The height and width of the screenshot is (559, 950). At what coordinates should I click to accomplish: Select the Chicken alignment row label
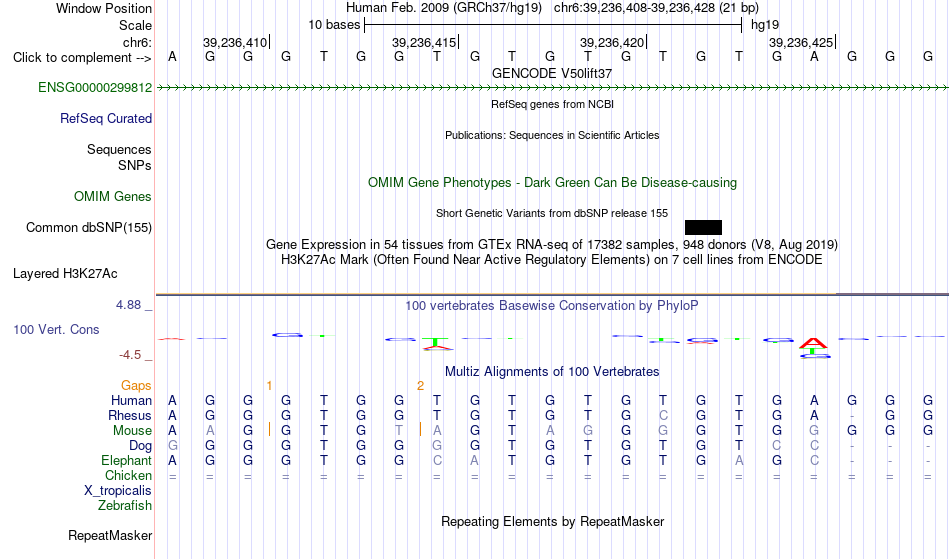[128, 475]
